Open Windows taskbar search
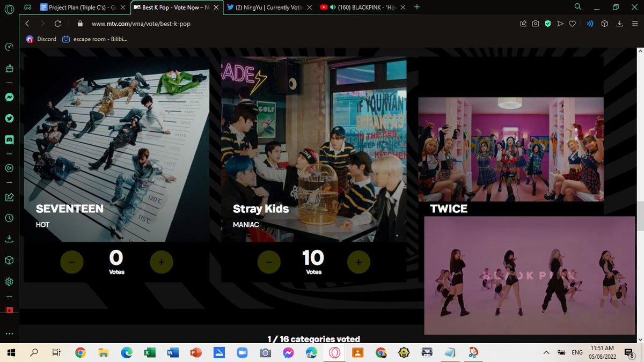The width and height of the screenshot is (644, 362). click(x=34, y=352)
